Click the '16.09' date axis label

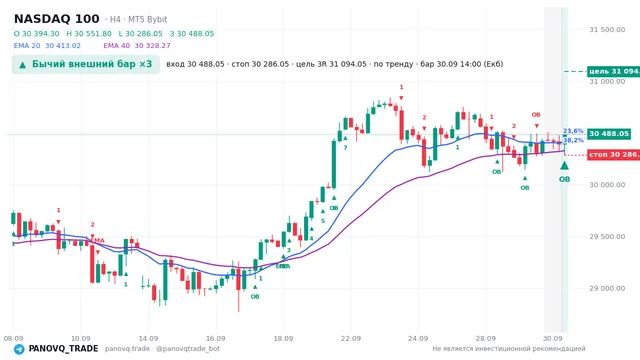[216, 338]
